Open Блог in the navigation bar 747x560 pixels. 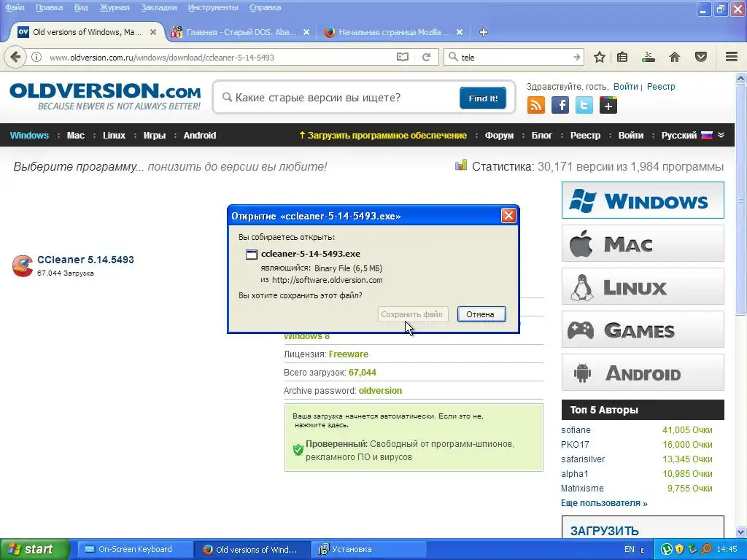[x=542, y=135]
